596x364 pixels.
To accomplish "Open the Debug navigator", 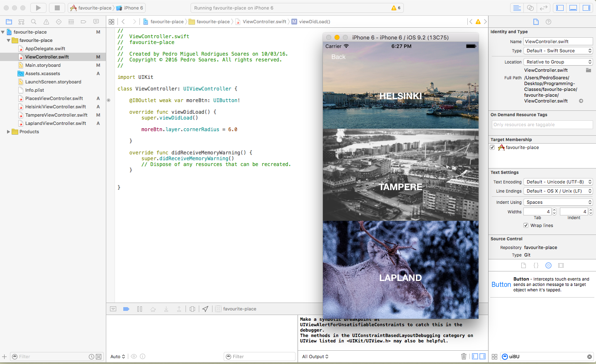I will tap(71, 22).
